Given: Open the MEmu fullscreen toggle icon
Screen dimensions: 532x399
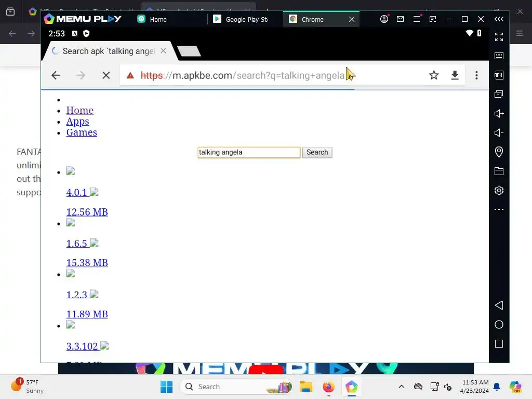Looking at the screenshot, I should pyautogui.click(x=499, y=37).
